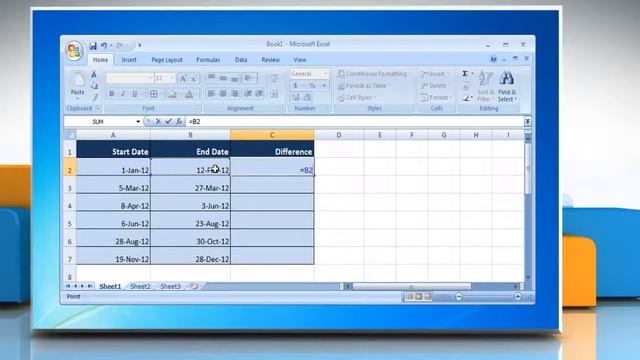Toggle Bold formatting
Image resolution: width=640 pixels, height=360 pixels.
coord(112,94)
